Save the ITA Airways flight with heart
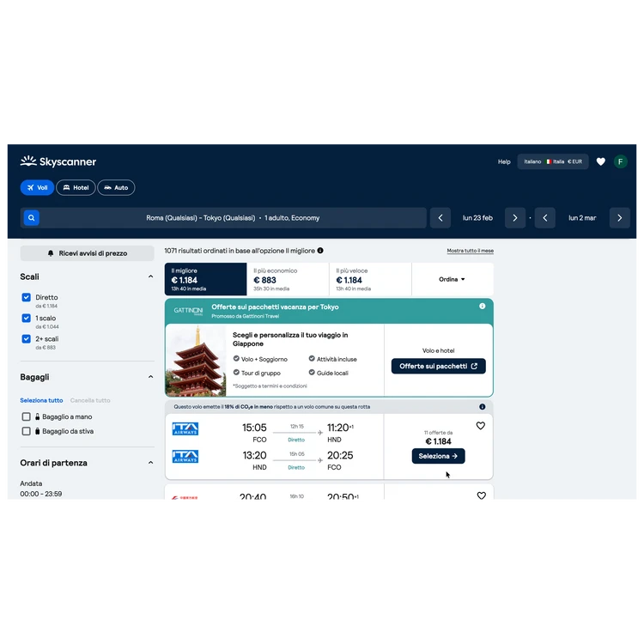 point(481,426)
